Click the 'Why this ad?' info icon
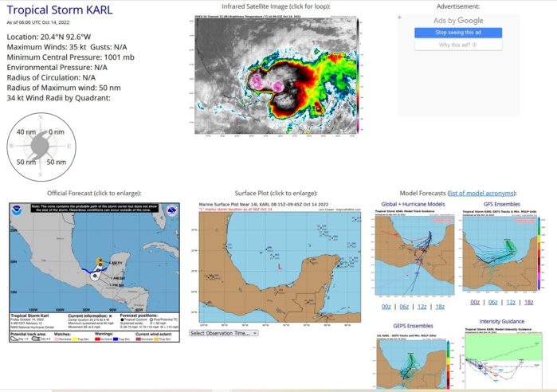Screen dimensions: 557x392 (475, 45)
